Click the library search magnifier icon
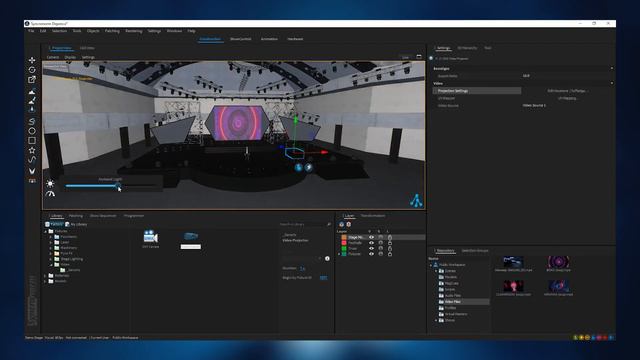 tap(329, 224)
